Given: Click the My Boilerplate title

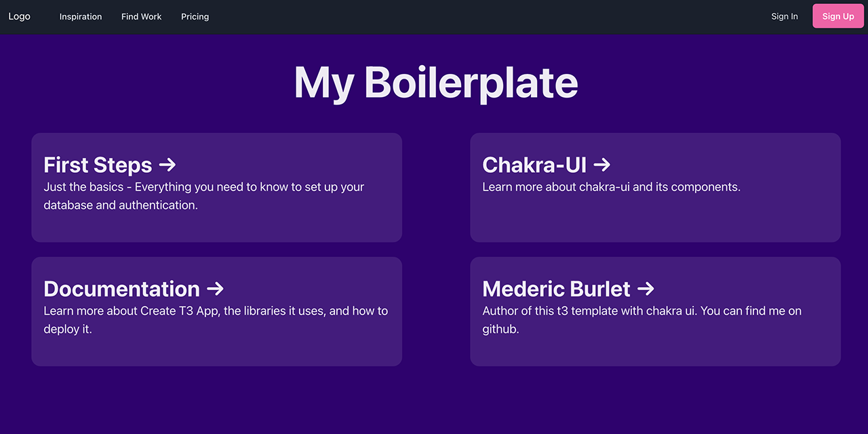Looking at the screenshot, I should pyautogui.click(x=434, y=81).
